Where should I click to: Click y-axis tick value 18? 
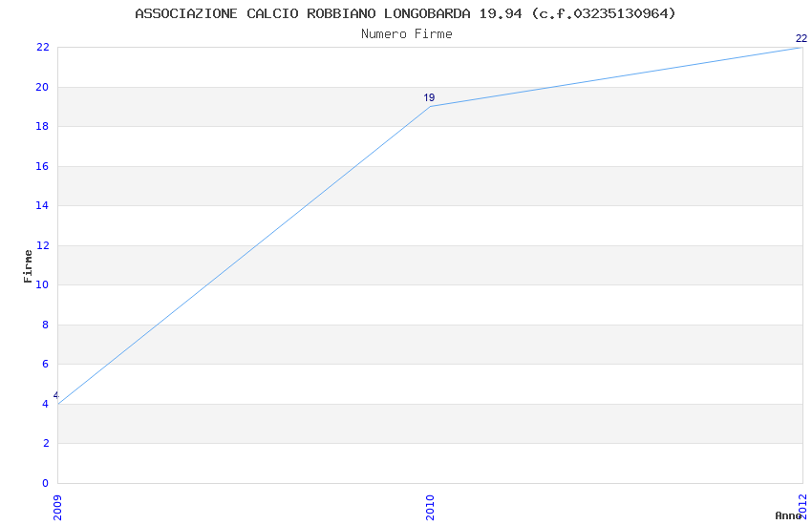coord(42,126)
